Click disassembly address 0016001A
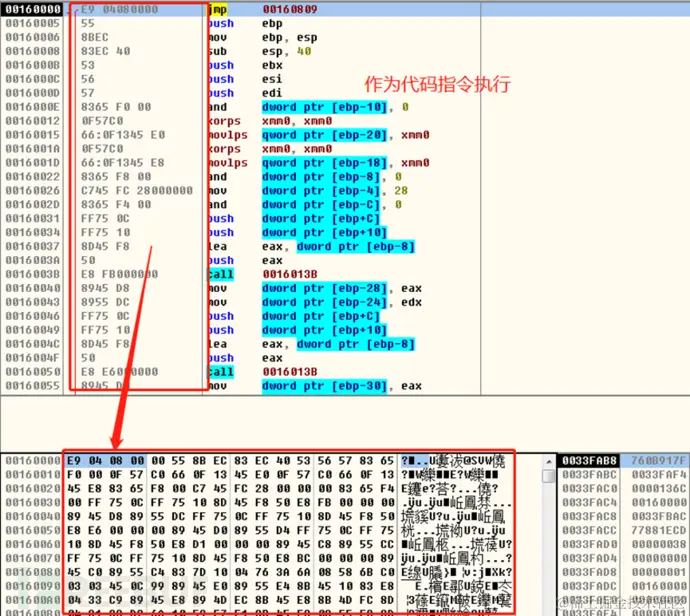 33,149
